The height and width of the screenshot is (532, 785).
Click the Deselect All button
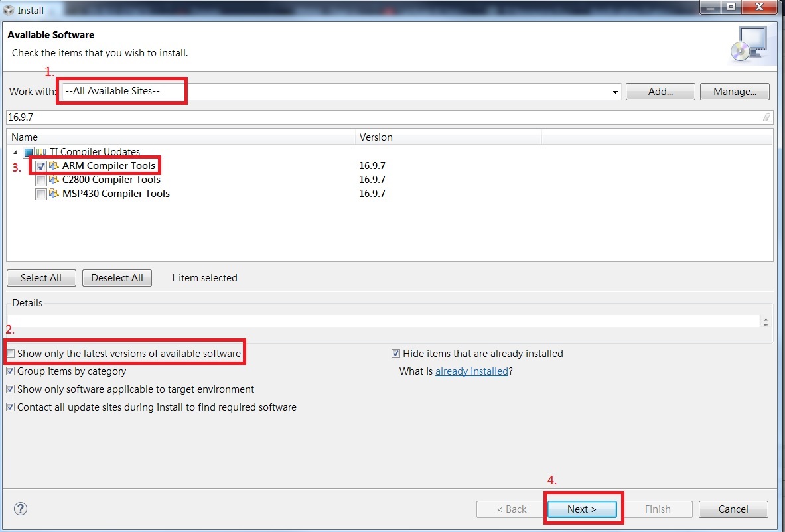tap(117, 278)
